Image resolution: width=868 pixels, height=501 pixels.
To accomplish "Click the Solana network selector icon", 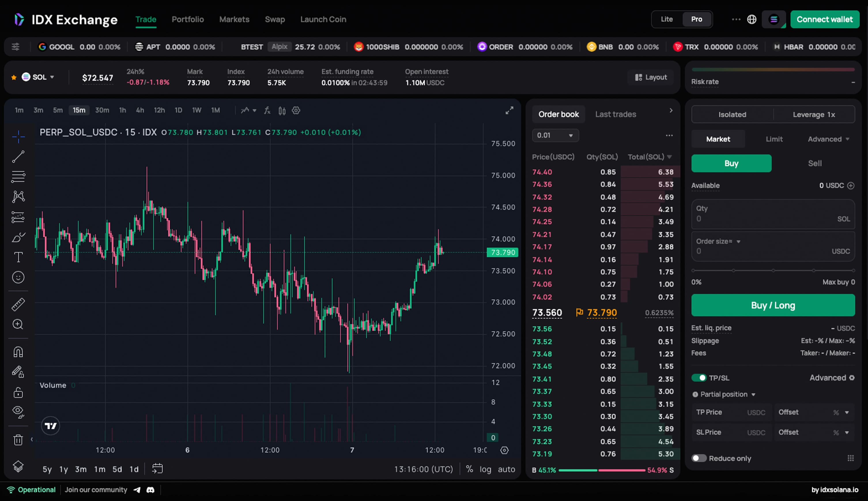I will pyautogui.click(x=774, y=19).
